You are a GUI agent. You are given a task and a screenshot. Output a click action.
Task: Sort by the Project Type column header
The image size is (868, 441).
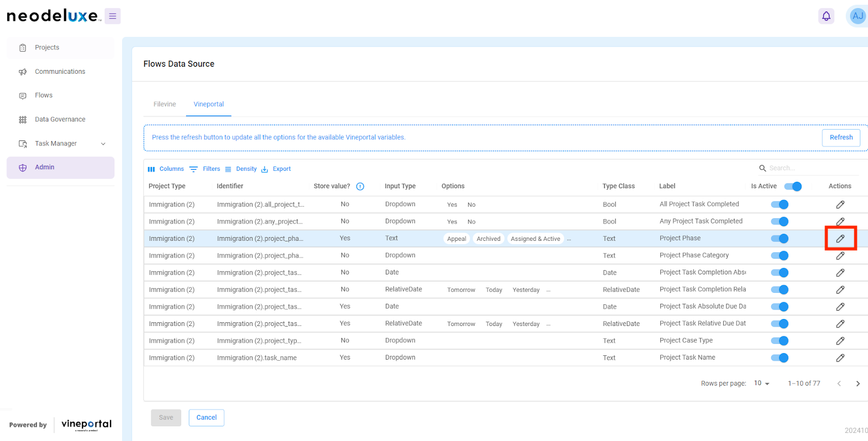(x=167, y=186)
